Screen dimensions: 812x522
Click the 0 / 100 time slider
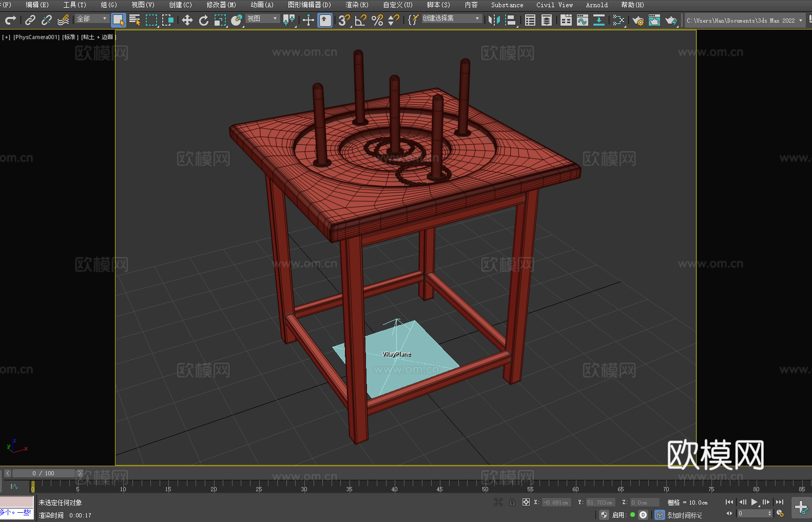[44, 473]
